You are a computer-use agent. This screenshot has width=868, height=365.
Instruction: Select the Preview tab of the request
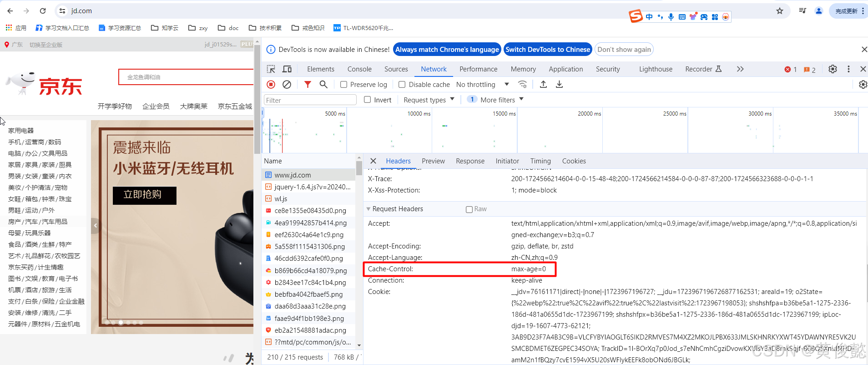[433, 161]
